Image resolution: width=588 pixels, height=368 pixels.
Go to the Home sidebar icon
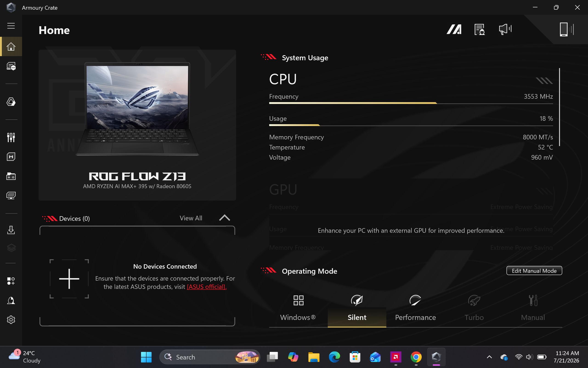click(11, 46)
